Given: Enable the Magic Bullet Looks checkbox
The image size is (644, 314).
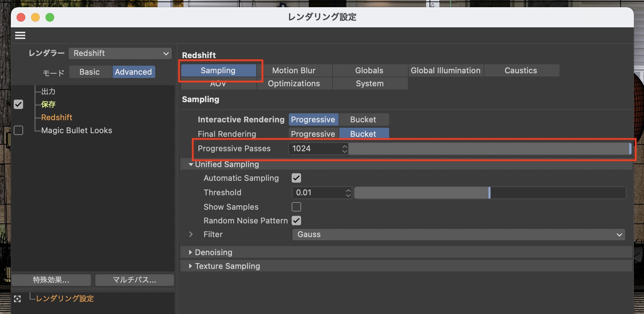Looking at the screenshot, I should pyautogui.click(x=18, y=130).
